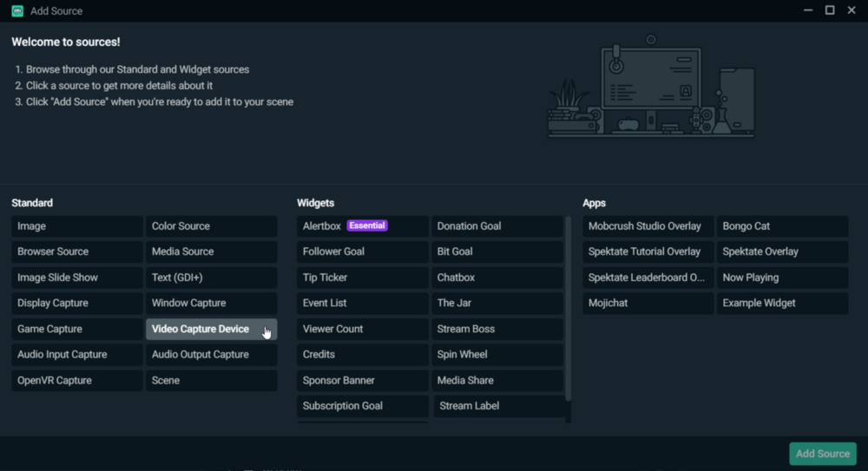Click 'Browse through our Standard and Widget sources' text
This screenshot has width=868, height=471.
[137, 69]
